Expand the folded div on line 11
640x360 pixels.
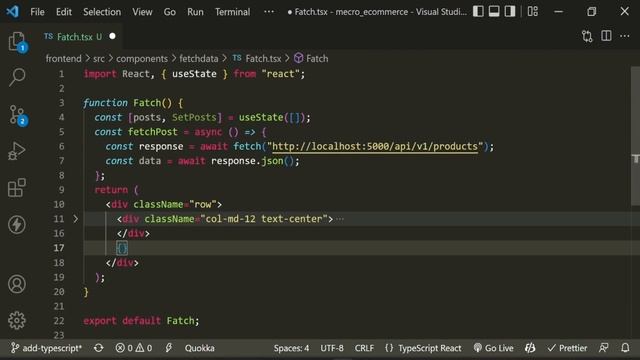coord(76,219)
